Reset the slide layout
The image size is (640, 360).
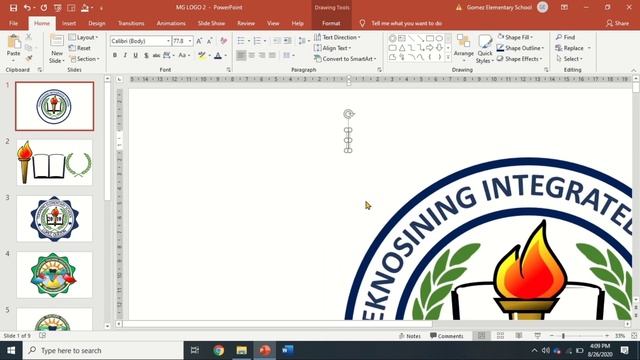[80, 48]
